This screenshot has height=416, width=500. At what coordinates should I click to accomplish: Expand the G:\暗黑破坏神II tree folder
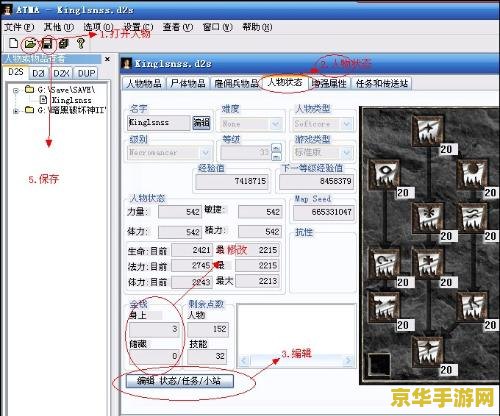point(15,111)
